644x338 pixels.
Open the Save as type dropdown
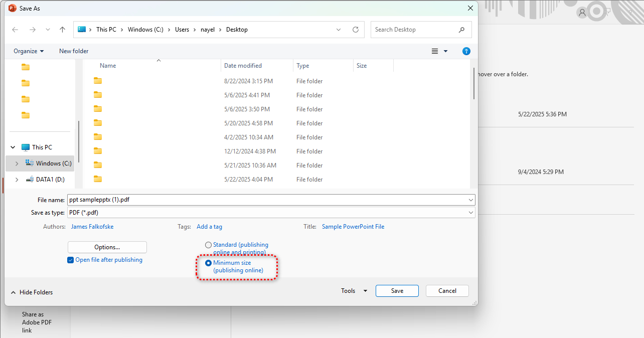470,213
